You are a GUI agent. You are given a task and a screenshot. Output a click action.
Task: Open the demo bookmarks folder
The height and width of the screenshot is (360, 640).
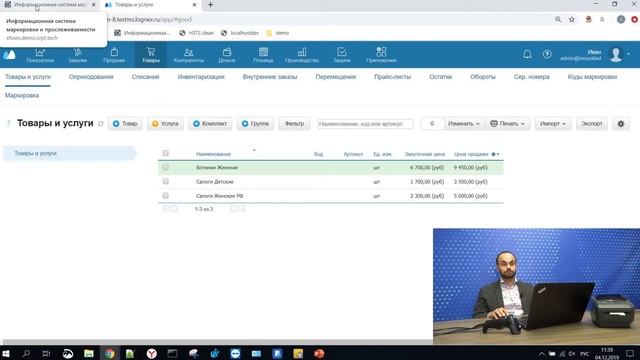[278, 33]
